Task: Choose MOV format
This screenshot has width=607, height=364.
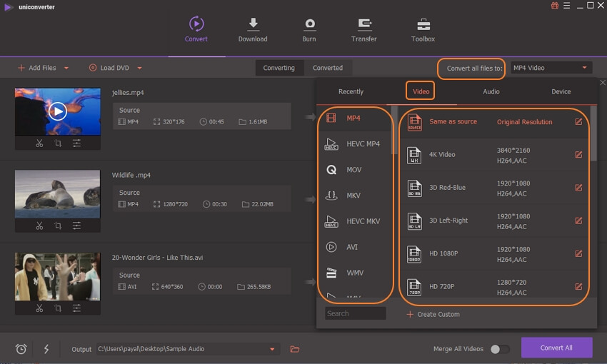Action: 354,170
